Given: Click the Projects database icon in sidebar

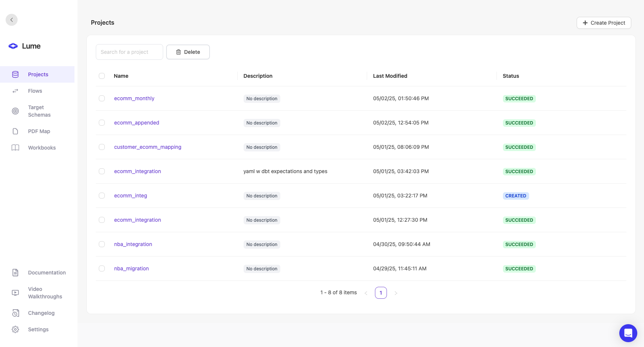Looking at the screenshot, I should [15, 74].
